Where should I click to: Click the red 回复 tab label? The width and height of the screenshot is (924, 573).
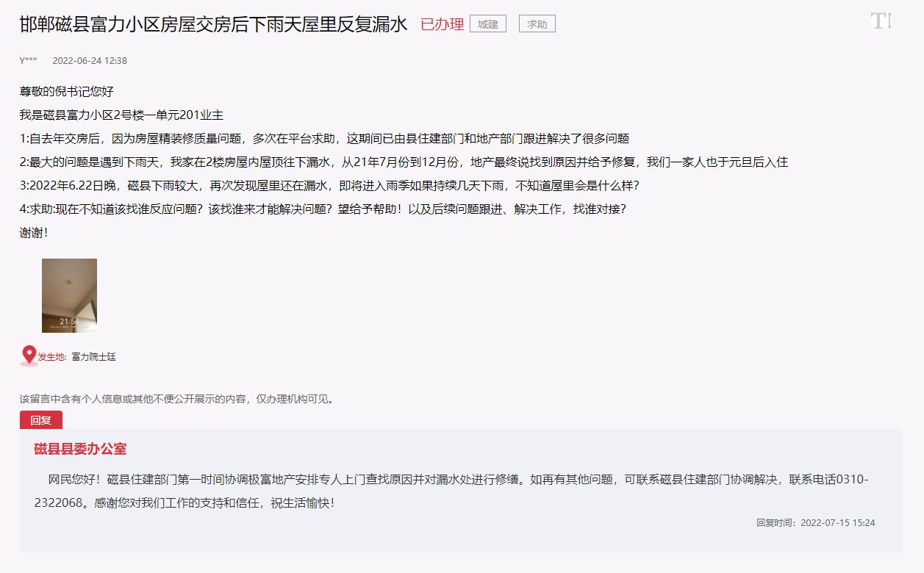(x=41, y=420)
